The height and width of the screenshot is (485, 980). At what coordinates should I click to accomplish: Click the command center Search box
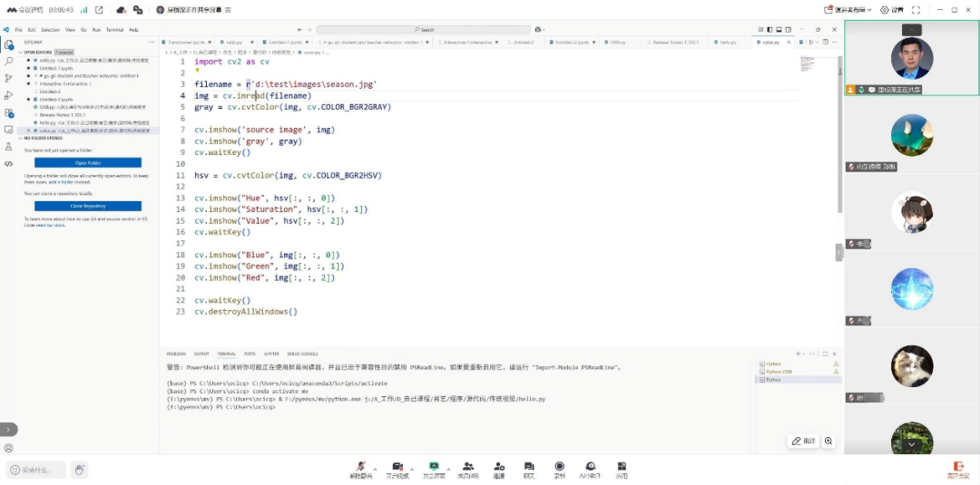pyautogui.click(x=424, y=29)
